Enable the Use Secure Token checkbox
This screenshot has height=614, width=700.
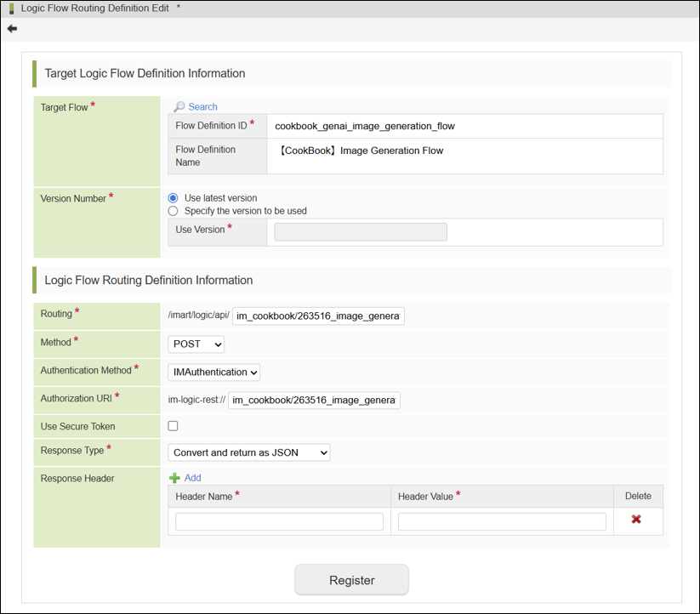click(x=174, y=426)
